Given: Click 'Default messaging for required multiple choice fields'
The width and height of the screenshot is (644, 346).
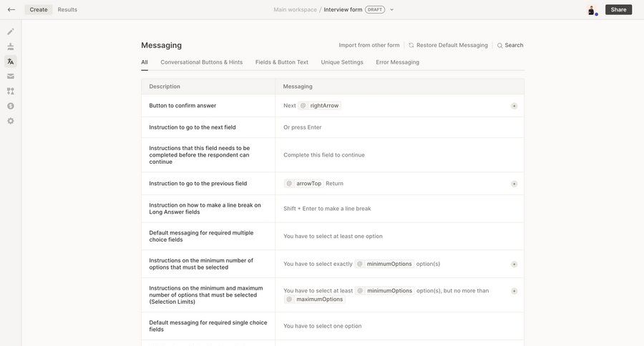Looking at the screenshot, I should 201,236.
